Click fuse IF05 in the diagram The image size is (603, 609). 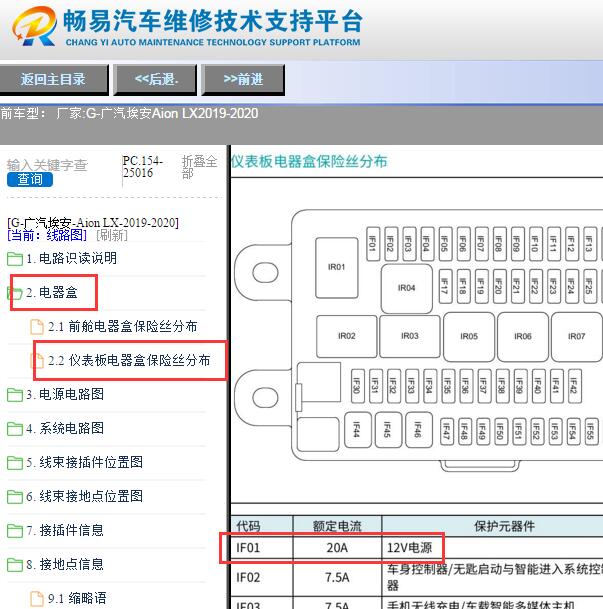coord(445,244)
